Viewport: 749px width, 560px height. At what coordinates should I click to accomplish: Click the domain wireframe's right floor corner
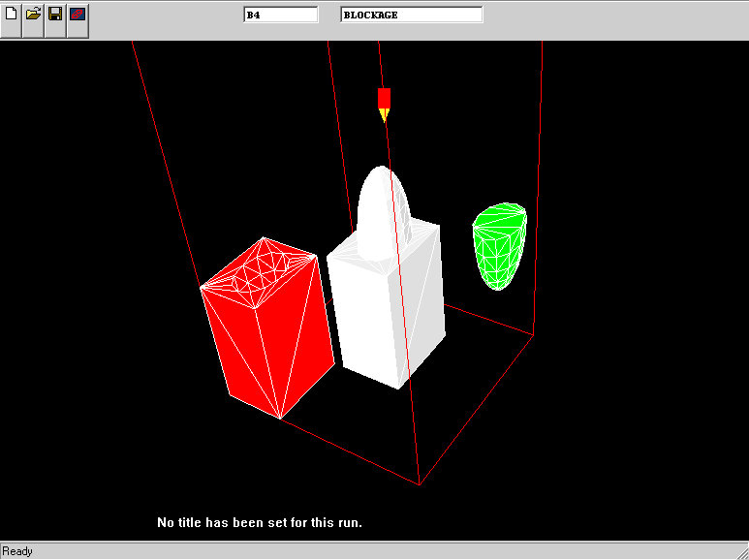[533, 334]
